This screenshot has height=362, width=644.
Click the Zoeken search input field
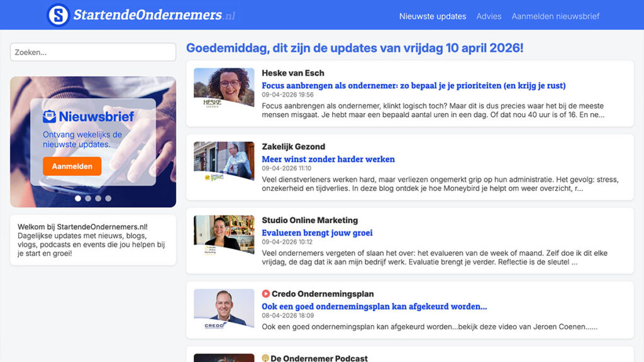(x=93, y=52)
